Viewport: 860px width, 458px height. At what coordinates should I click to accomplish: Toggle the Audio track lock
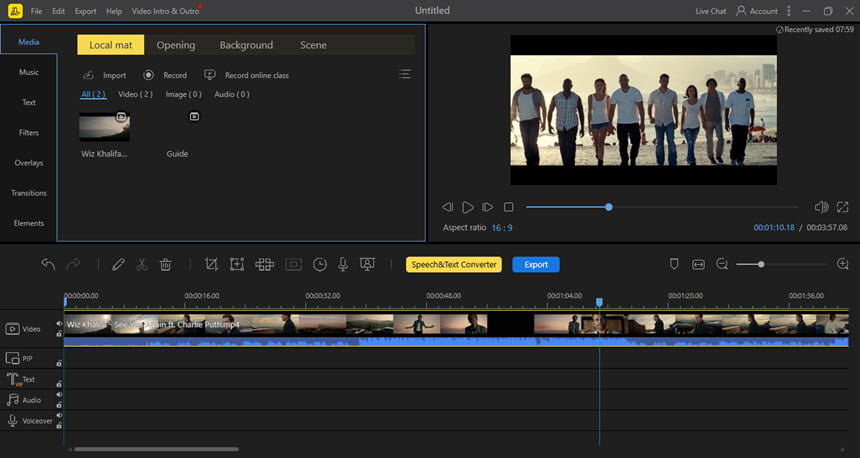(59, 405)
